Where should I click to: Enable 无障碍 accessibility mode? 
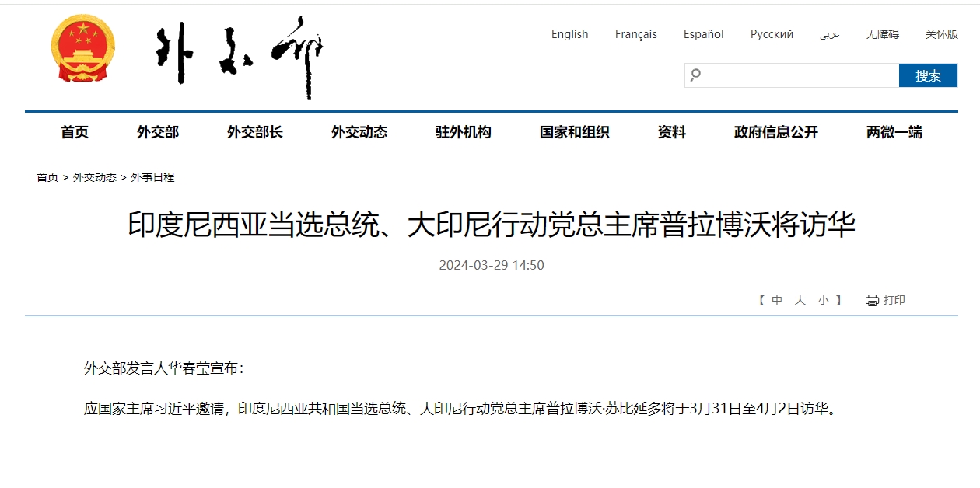pos(882,34)
